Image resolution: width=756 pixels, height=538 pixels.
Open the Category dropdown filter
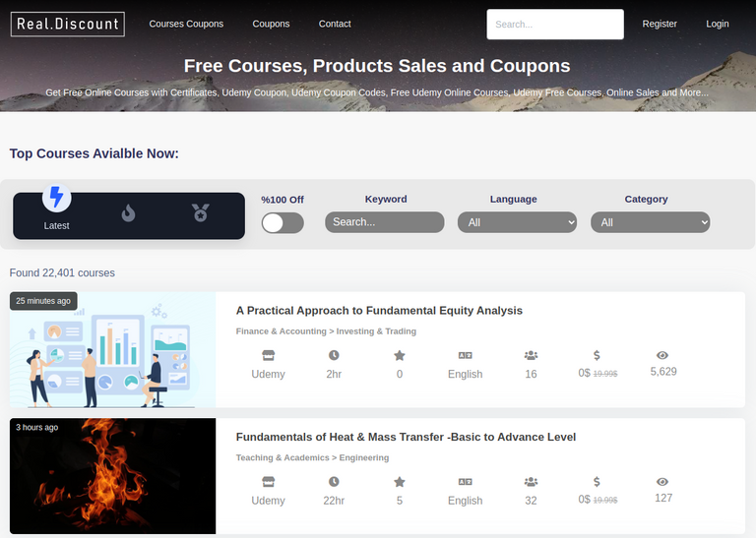(x=650, y=222)
